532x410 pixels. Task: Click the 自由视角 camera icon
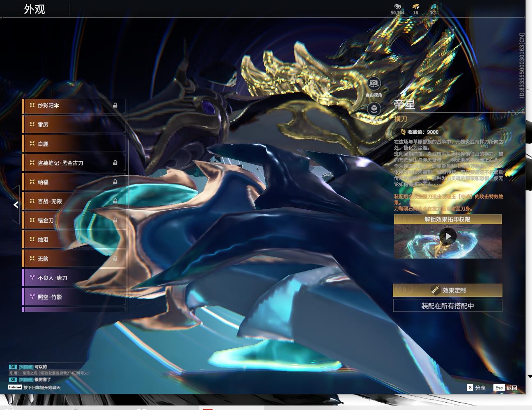click(x=374, y=83)
